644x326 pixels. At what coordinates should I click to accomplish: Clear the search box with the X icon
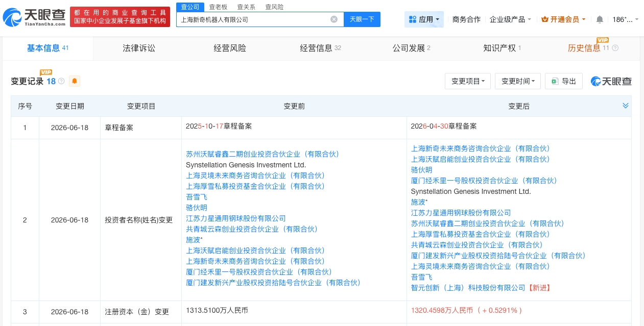pyautogui.click(x=334, y=19)
